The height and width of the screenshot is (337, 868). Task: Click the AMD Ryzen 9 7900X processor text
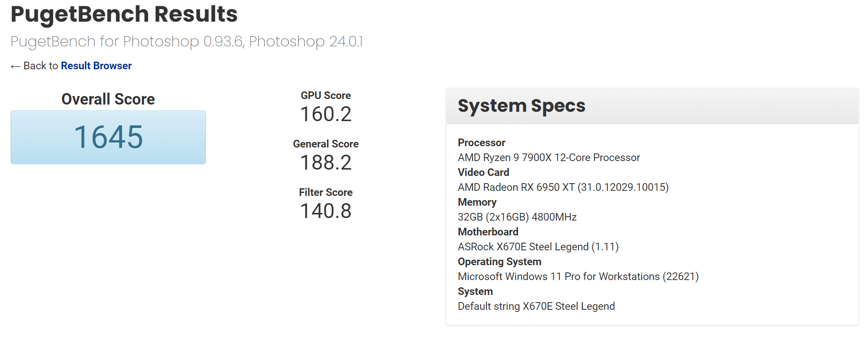coord(549,158)
